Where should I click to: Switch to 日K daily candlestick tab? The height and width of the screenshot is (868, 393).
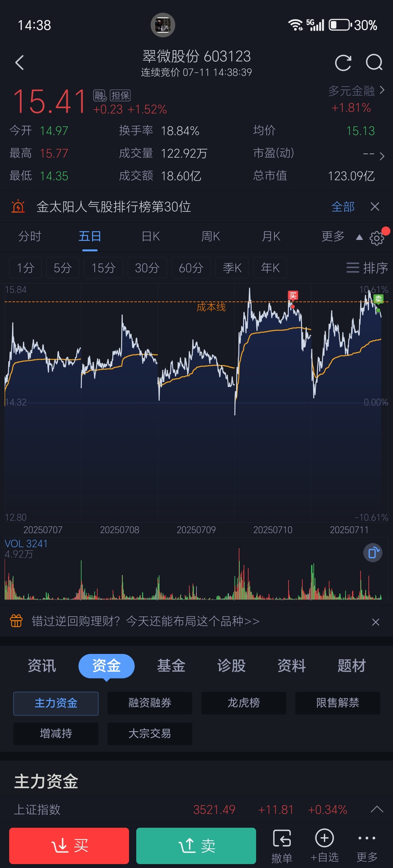pos(151,236)
